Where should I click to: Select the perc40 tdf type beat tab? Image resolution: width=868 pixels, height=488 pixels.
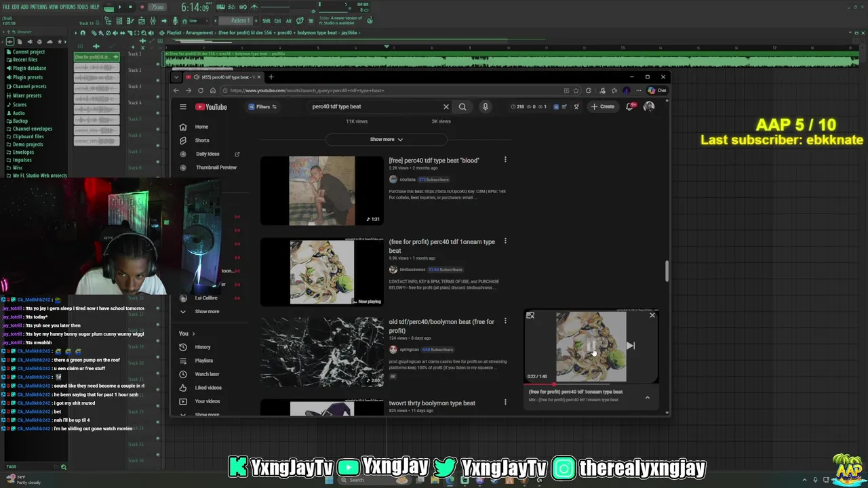click(224, 77)
